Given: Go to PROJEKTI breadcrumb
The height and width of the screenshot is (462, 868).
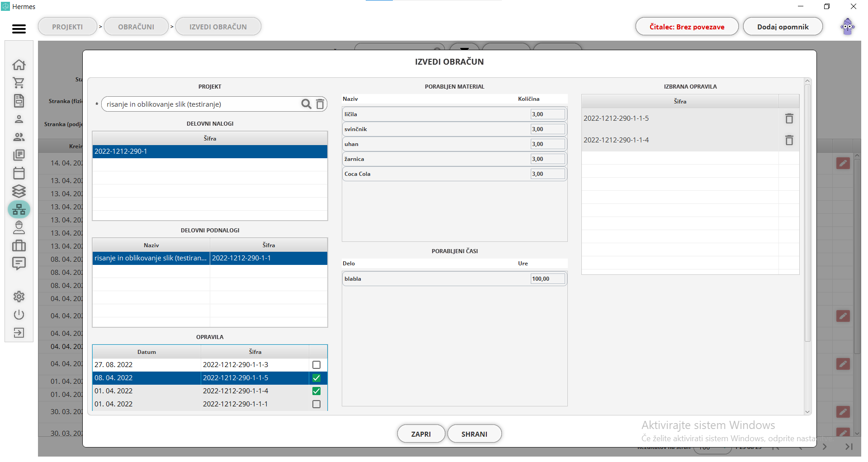Looking at the screenshot, I should (67, 27).
